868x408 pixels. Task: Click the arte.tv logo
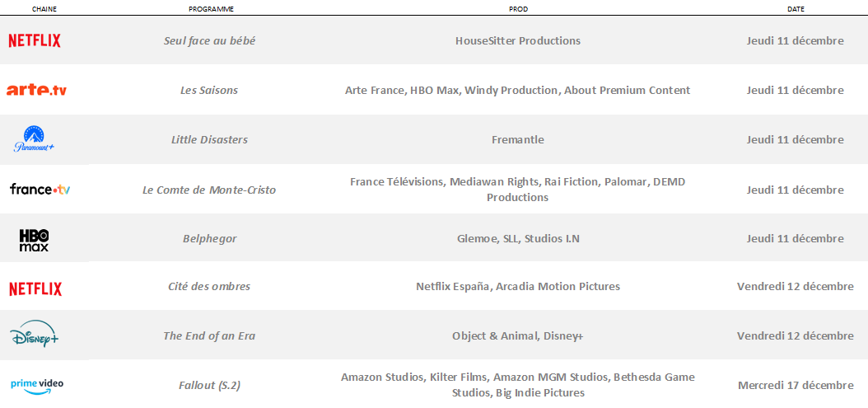[36, 90]
